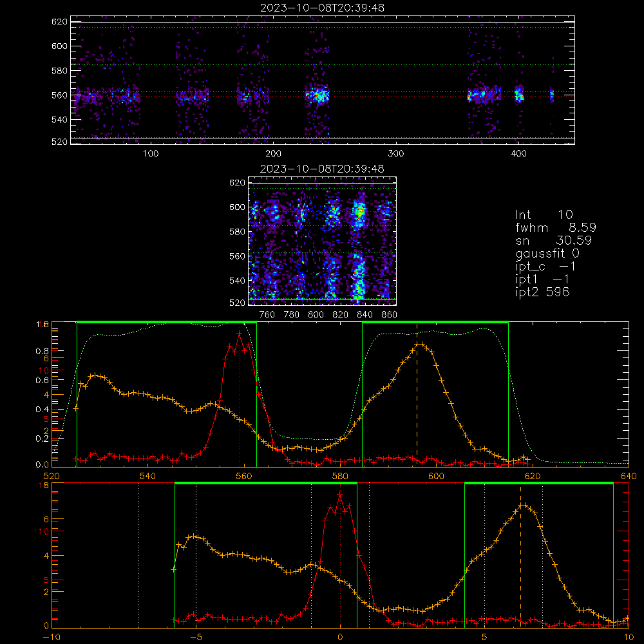
Task: Click the red curve peak at 0 in bottom plot
Action: coord(339,495)
